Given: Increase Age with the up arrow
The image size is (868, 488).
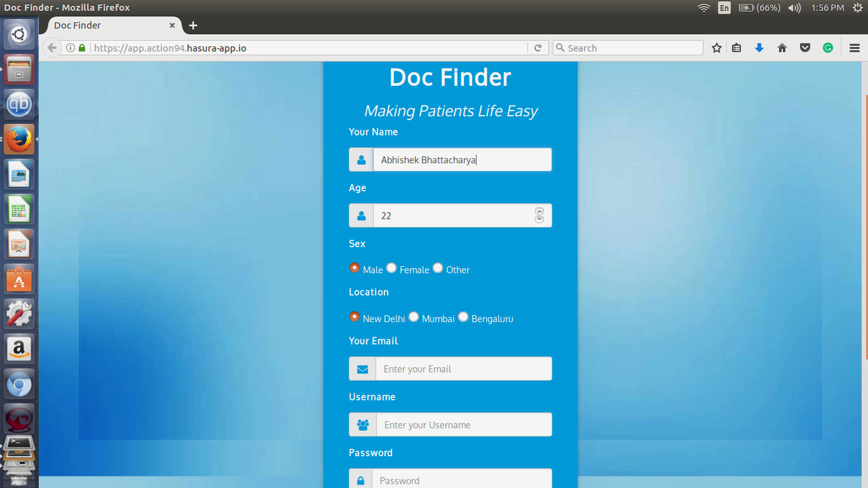Looking at the screenshot, I should [539, 212].
